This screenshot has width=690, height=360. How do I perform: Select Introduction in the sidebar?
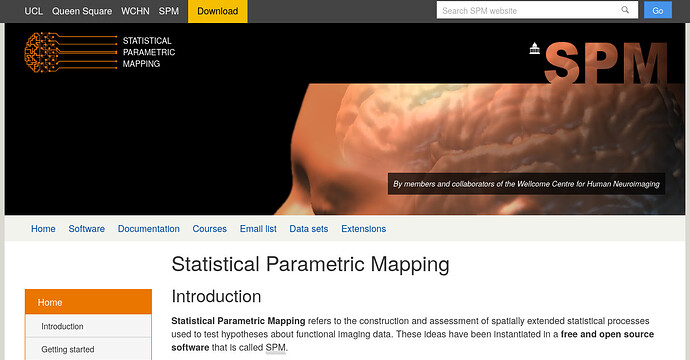point(88,326)
